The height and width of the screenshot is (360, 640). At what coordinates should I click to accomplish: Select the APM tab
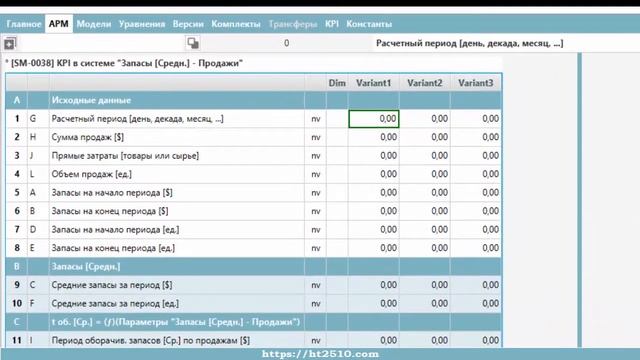coord(59,24)
